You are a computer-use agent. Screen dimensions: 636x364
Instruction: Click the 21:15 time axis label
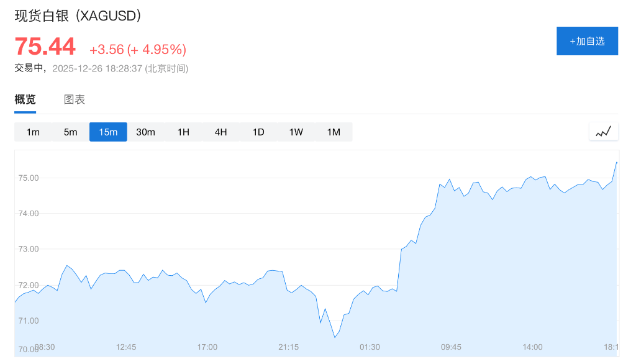click(289, 347)
